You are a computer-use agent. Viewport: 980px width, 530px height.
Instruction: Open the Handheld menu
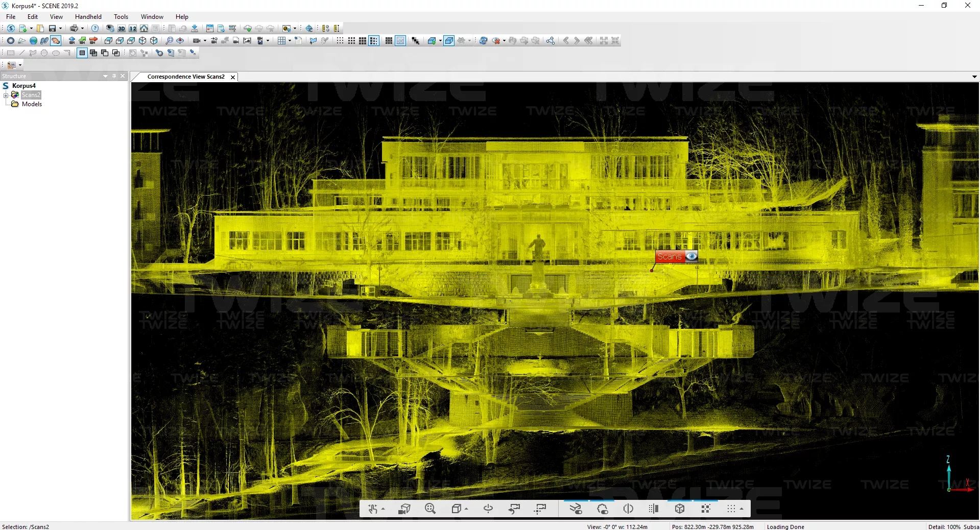tap(88, 17)
